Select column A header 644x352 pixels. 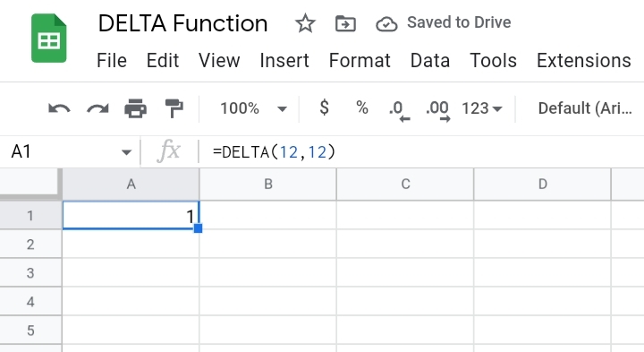[x=131, y=185]
